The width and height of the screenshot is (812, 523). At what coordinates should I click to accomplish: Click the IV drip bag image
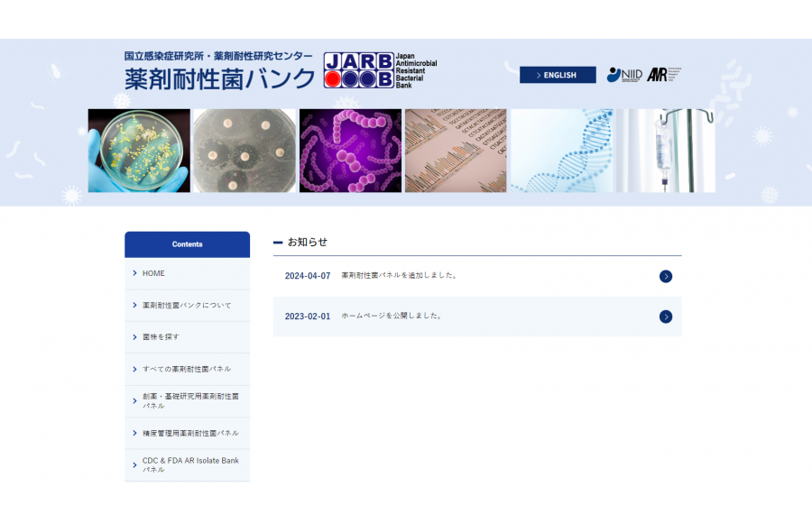[x=666, y=151]
